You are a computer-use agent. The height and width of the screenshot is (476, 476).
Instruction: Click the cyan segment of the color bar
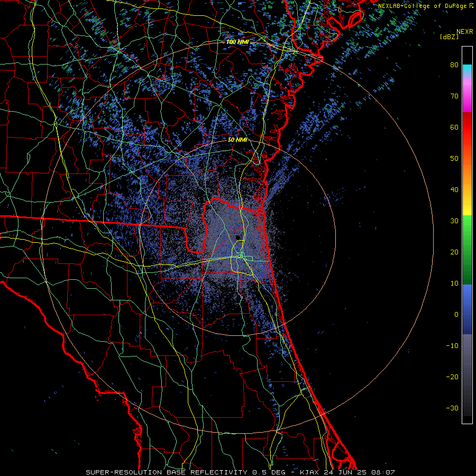(x=467, y=69)
